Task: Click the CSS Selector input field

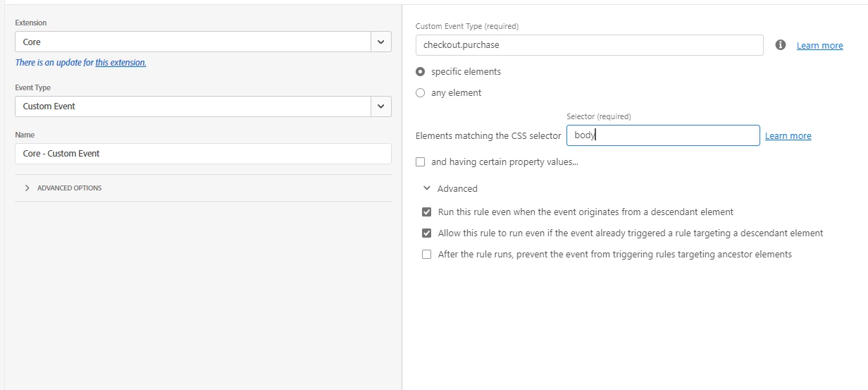Action: [x=662, y=136]
